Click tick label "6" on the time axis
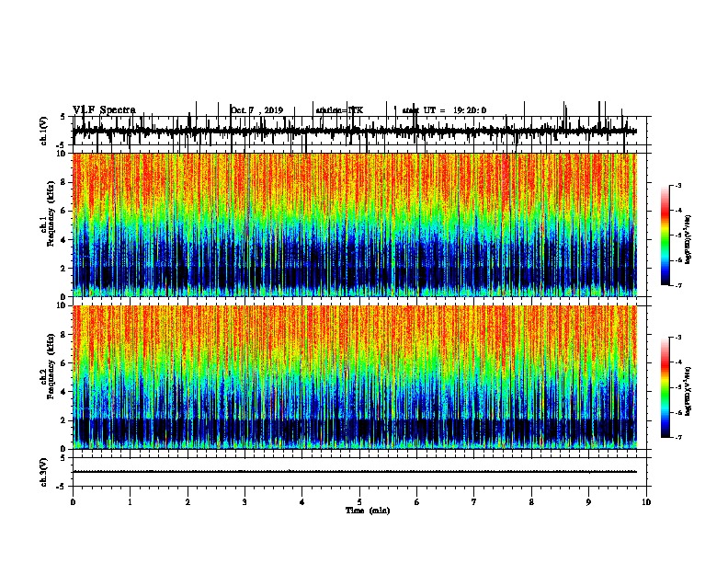The image size is (728, 563). pos(417,502)
